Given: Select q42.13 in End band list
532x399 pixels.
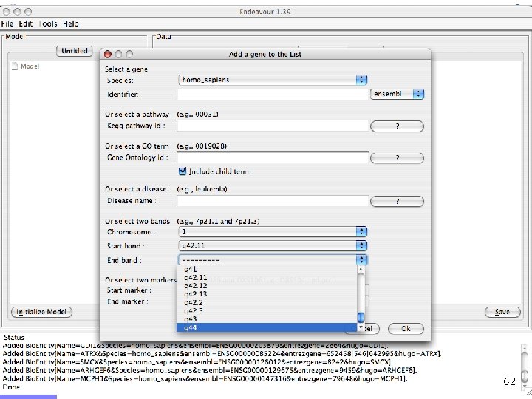Looking at the screenshot, I should [267, 294].
